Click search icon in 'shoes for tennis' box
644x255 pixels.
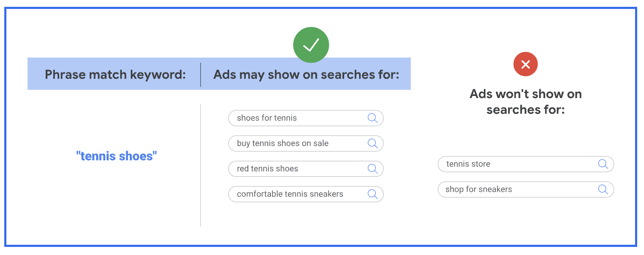point(373,118)
